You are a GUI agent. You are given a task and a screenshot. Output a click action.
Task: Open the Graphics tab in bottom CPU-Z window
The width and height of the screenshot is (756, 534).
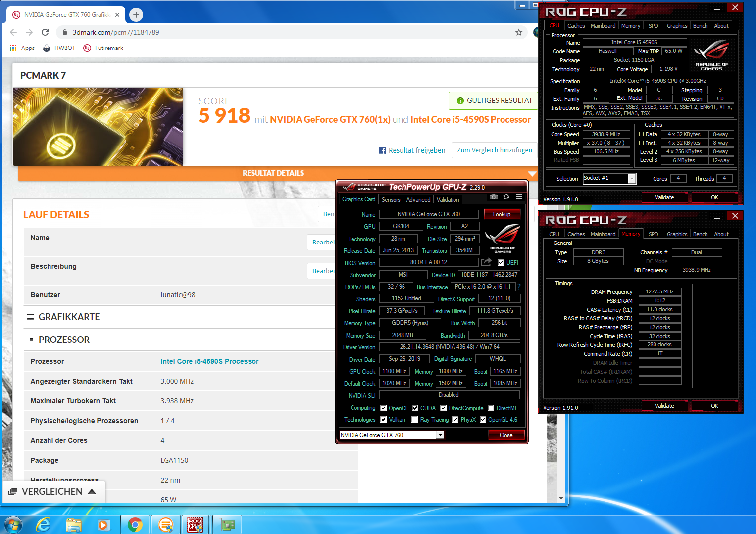[677, 234]
